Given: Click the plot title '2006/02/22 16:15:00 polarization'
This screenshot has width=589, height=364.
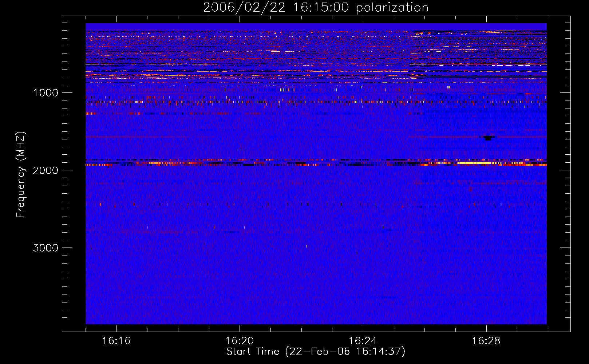Looking at the screenshot, I should point(316,7).
